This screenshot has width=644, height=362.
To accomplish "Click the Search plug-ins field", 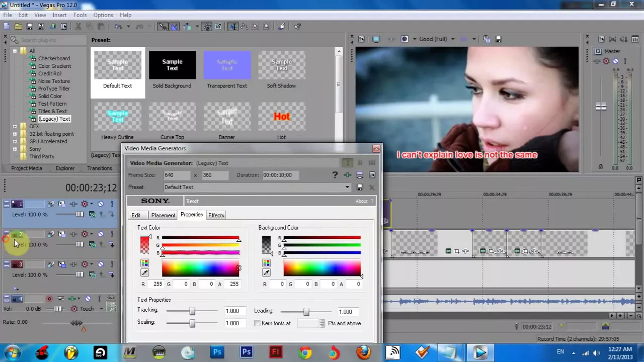I will 48,40.
